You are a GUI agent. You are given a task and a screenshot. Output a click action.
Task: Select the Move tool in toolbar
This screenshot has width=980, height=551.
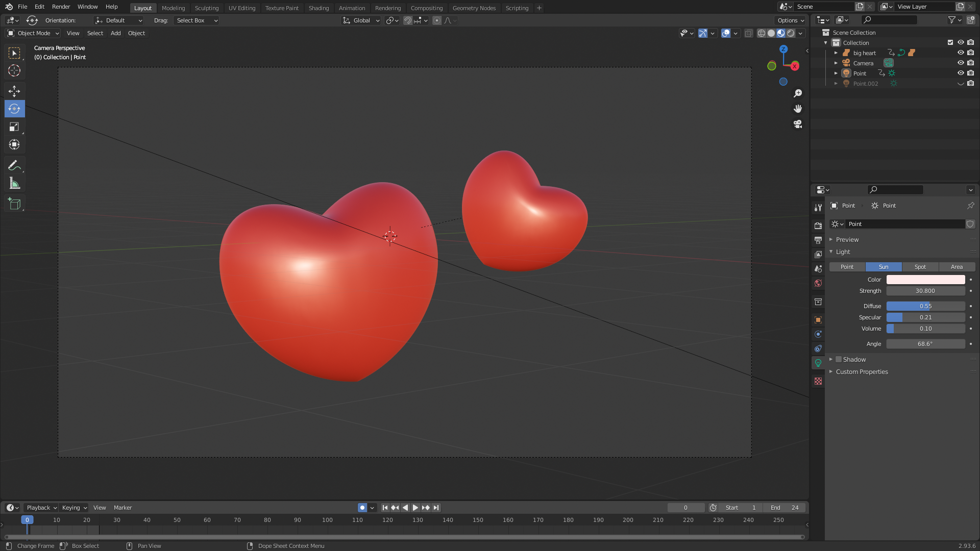click(x=14, y=91)
